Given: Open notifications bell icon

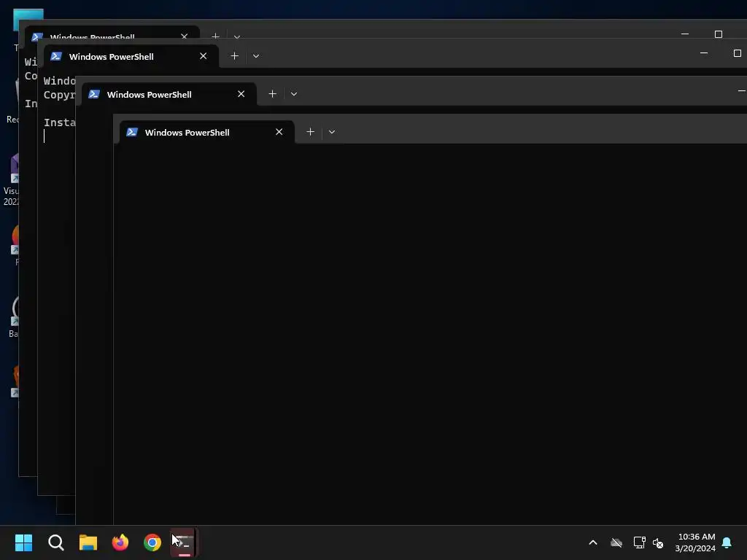Looking at the screenshot, I should [727, 542].
